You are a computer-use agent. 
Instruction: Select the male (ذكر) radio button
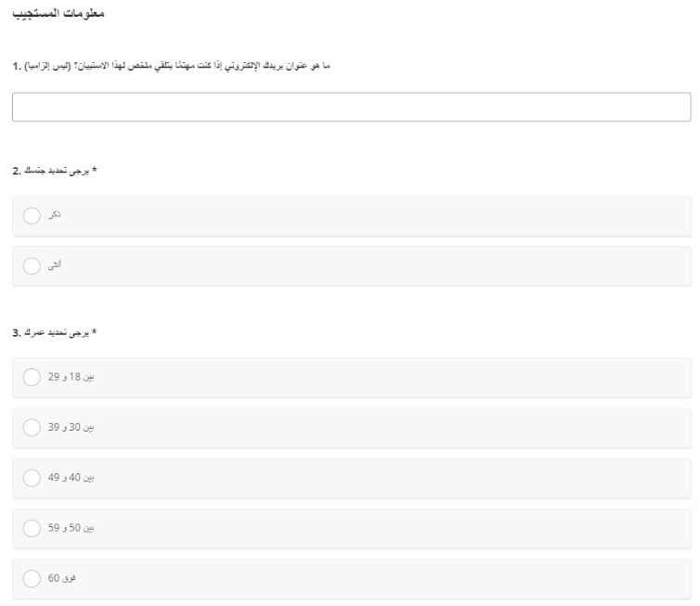30,215
